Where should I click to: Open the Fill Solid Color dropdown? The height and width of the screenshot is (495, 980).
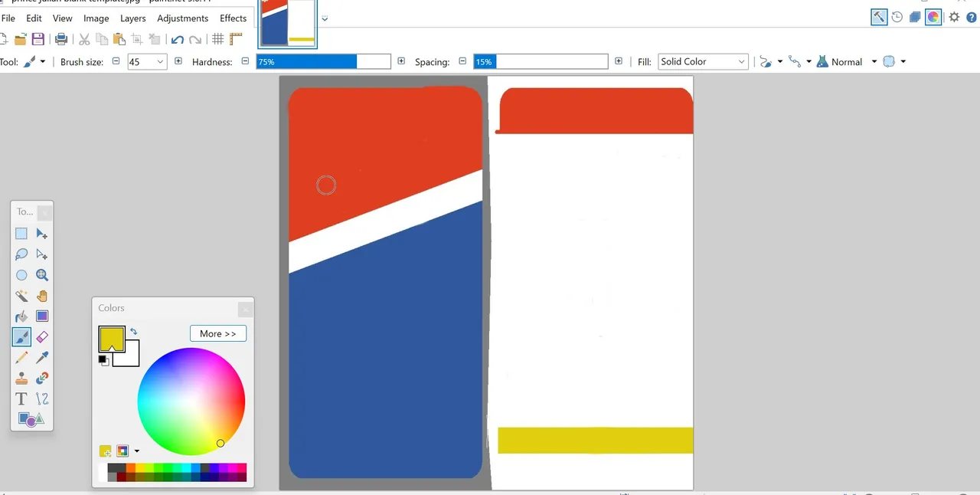click(703, 61)
